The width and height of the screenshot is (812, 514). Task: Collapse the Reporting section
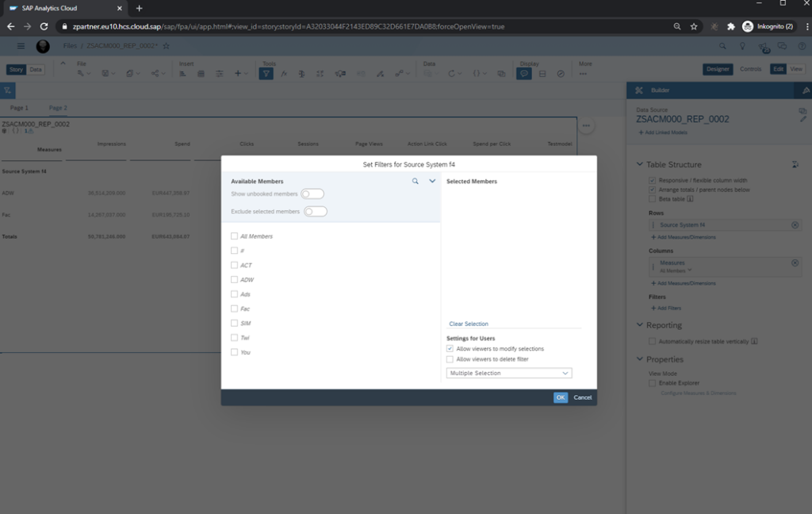[x=640, y=325]
